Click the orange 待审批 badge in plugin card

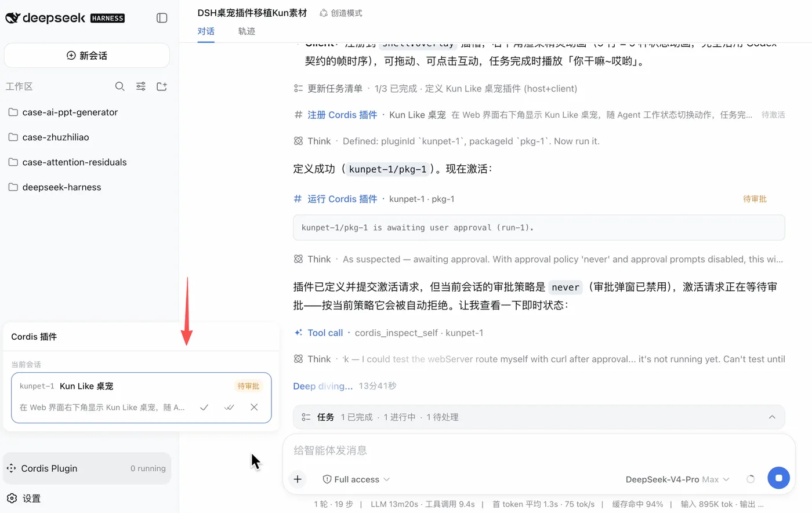[x=248, y=386]
